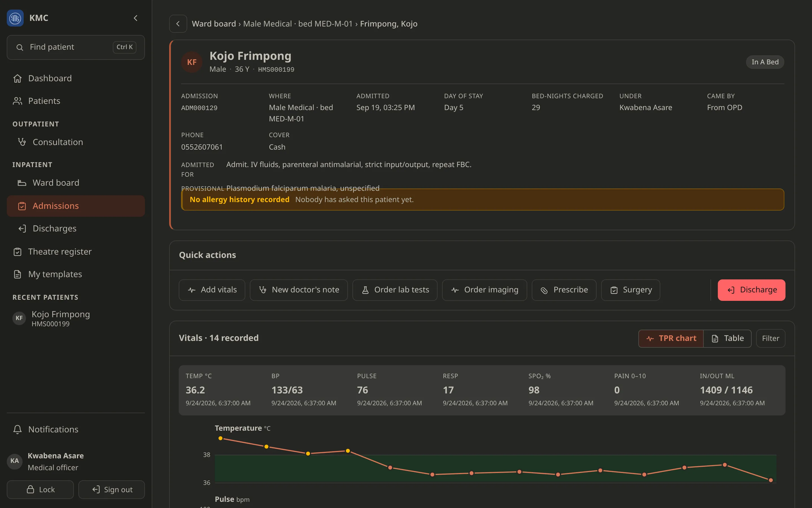Click the Discharges exit icon
812x508 pixels.
click(x=22, y=229)
